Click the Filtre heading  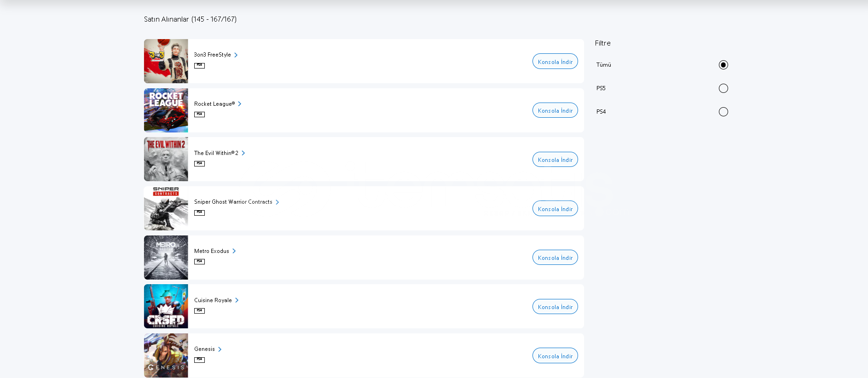point(603,43)
